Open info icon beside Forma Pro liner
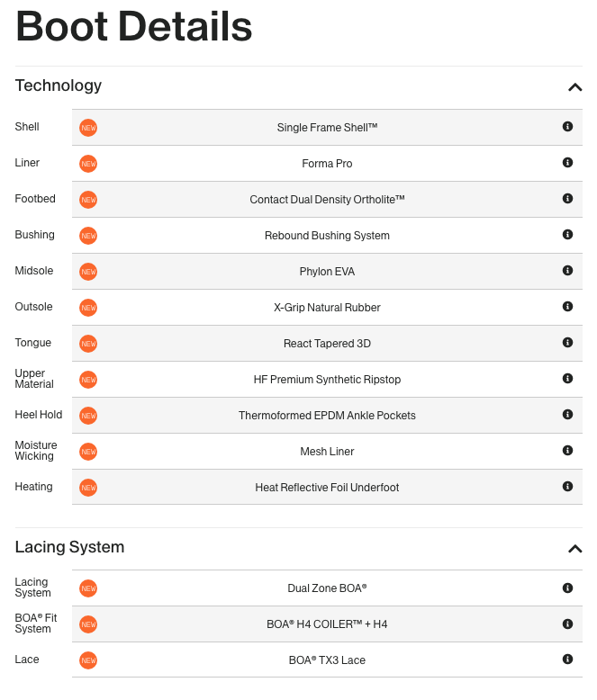Screen dimensions: 597x700 (567, 163)
